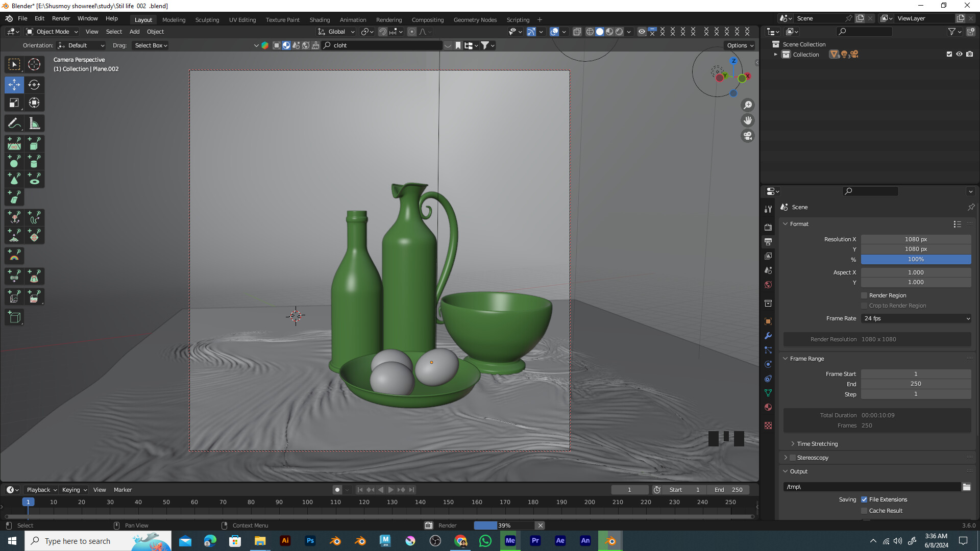The height and width of the screenshot is (551, 980).
Task: Open the Options dropdown in the viewport header
Action: click(739, 45)
